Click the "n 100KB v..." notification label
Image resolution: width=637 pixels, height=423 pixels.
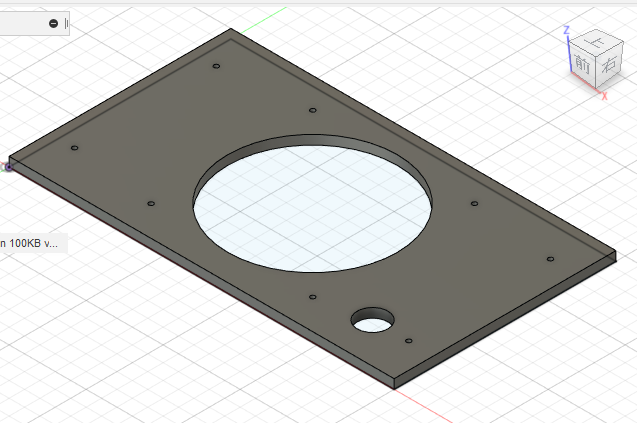(x=29, y=243)
